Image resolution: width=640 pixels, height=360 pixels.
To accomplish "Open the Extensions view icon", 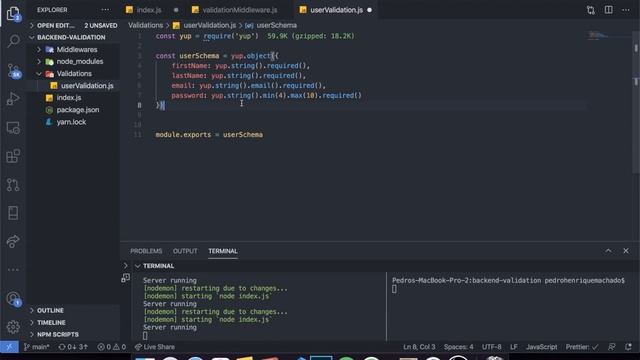I will (x=13, y=156).
